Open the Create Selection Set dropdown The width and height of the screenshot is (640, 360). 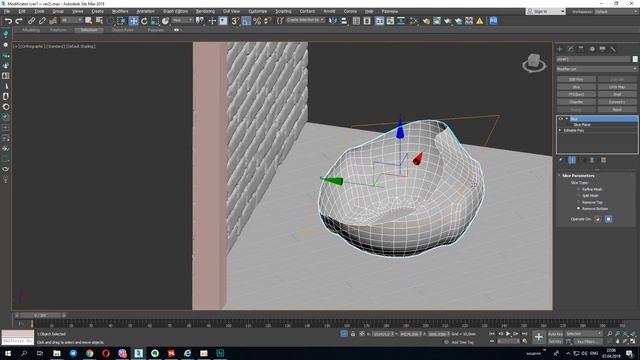pos(305,20)
